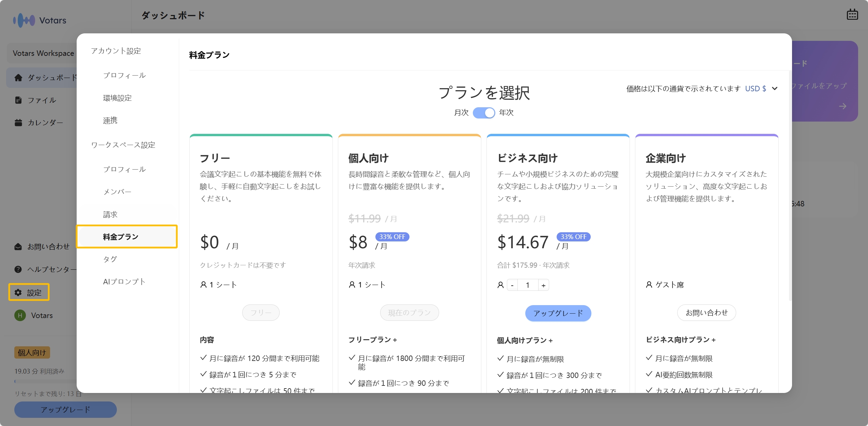Click the Calendar sidebar icon
The image size is (868, 426).
(18, 123)
